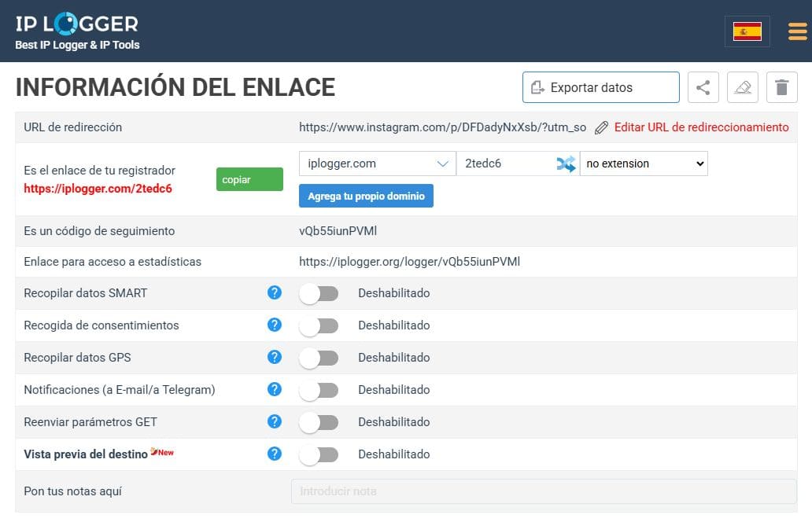Open the 'no extension' dropdown
The image size is (812, 522).
coord(644,164)
